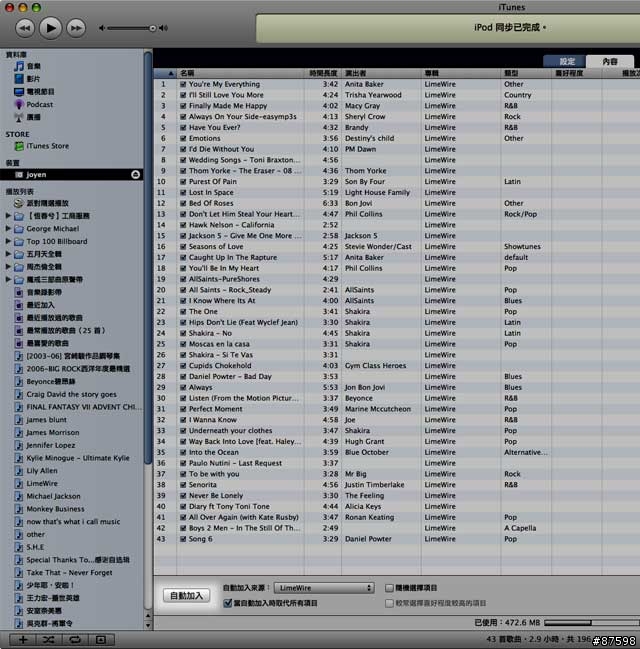Viewport: 640px width, 649px height.
Task: Toggle the replace-all-items-on-autofill checkbox
Action: 227,603
